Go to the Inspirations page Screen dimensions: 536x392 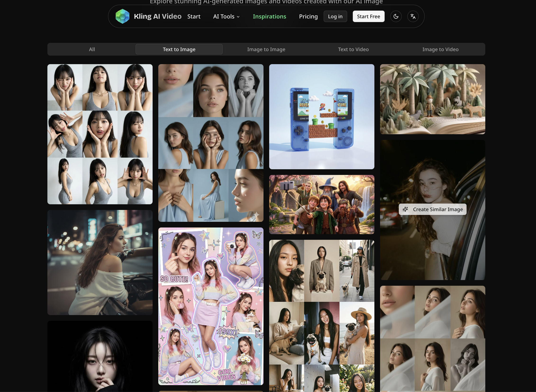tap(269, 16)
